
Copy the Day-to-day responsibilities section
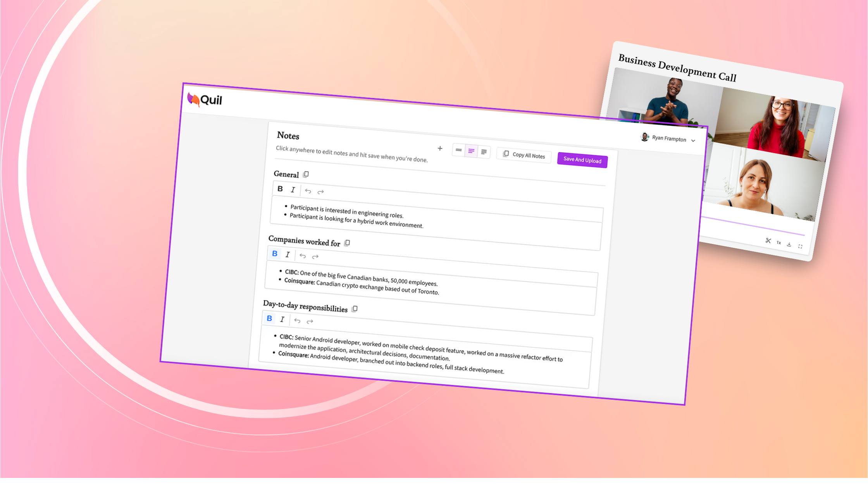coord(355,309)
